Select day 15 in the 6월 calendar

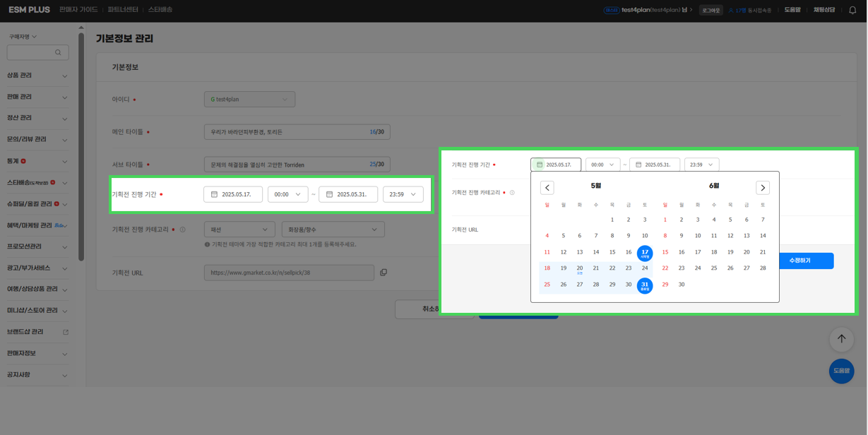pos(665,252)
